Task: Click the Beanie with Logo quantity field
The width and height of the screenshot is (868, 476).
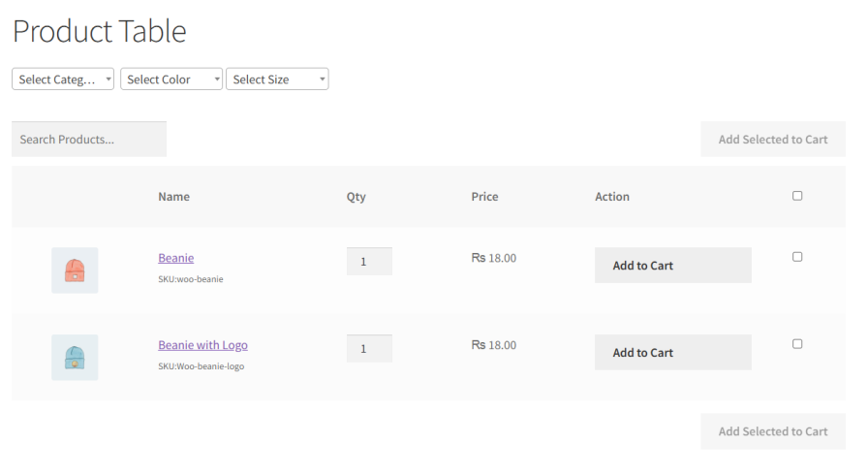Action: pos(369,349)
